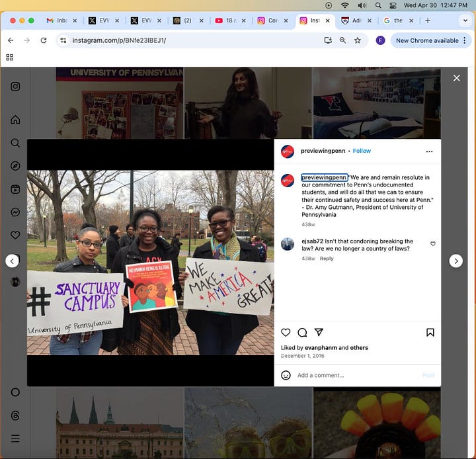Viewport: 476px width, 459px height.
Task: Like the post with heart icon
Action: click(286, 332)
